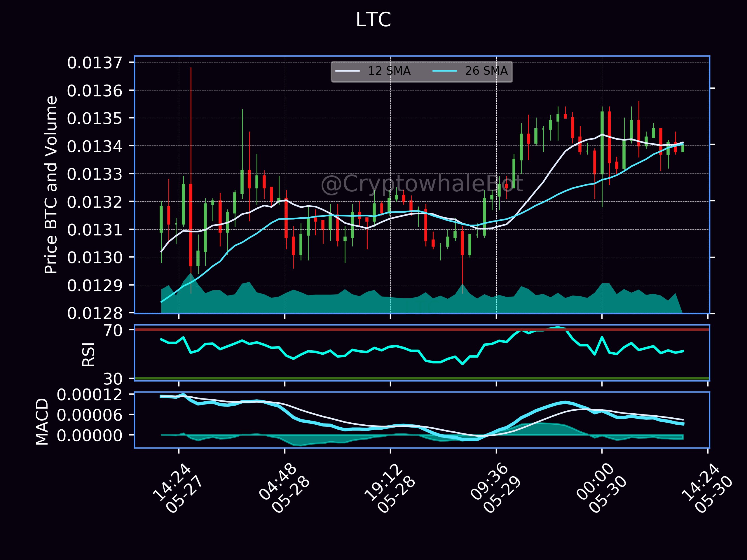This screenshot has width=747, height=560.
Task: Select the 12 SMA legend entry
Action: (x=373, y=71)
